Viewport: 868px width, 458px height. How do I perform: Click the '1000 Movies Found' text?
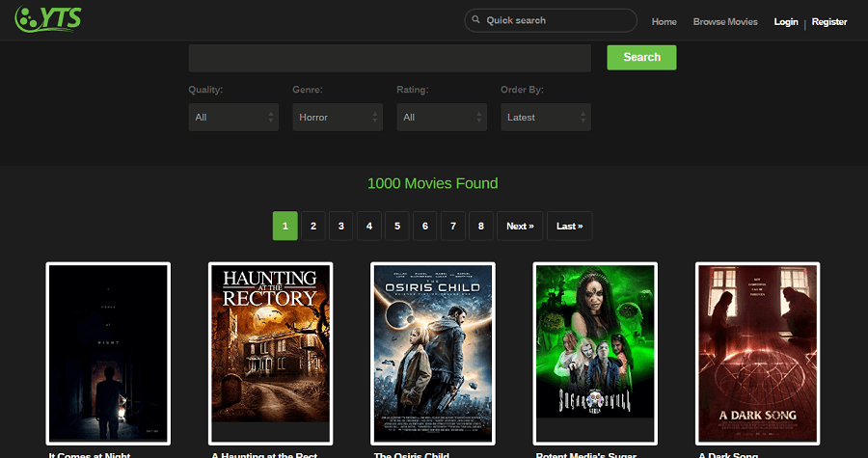(433, 183)
